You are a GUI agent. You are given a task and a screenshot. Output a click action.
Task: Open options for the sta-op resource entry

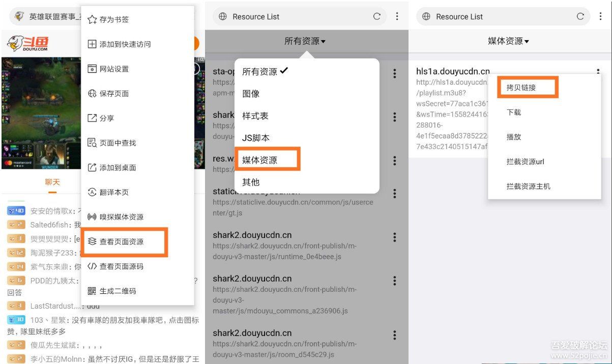click(x=394, y=74)
